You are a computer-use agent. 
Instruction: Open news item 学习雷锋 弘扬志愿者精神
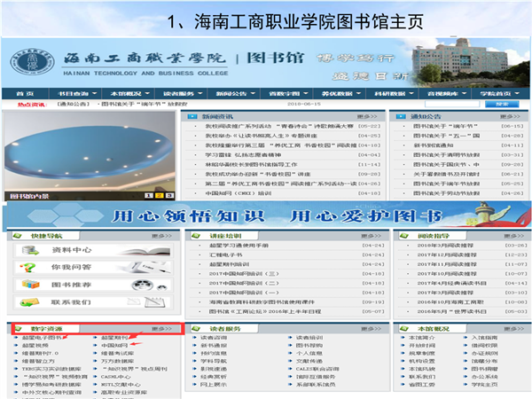click(243, 154)
